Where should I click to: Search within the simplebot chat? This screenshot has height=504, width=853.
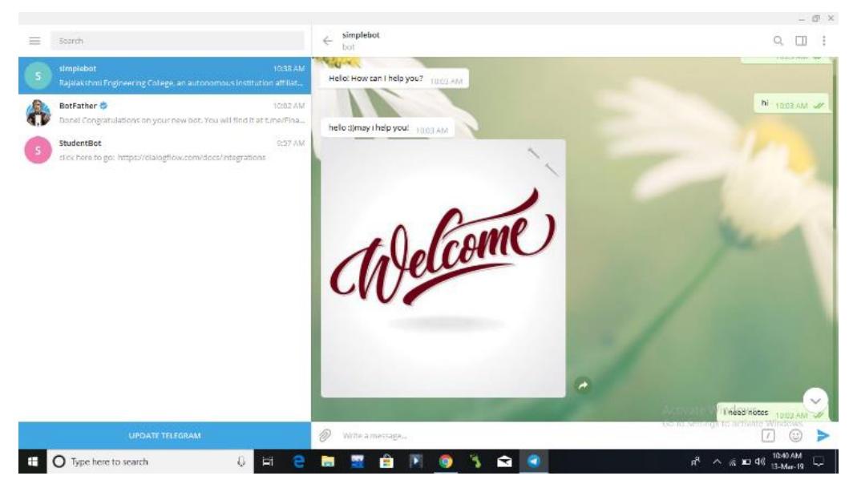point(778,40)
